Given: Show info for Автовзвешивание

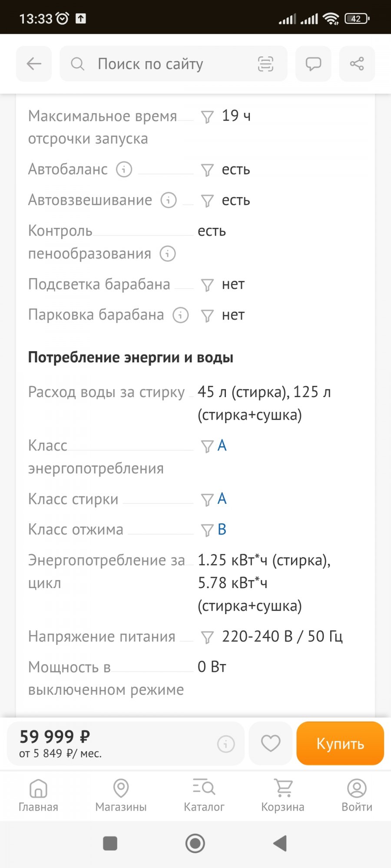Looking at the screenshot, I should tap(169, 200).
